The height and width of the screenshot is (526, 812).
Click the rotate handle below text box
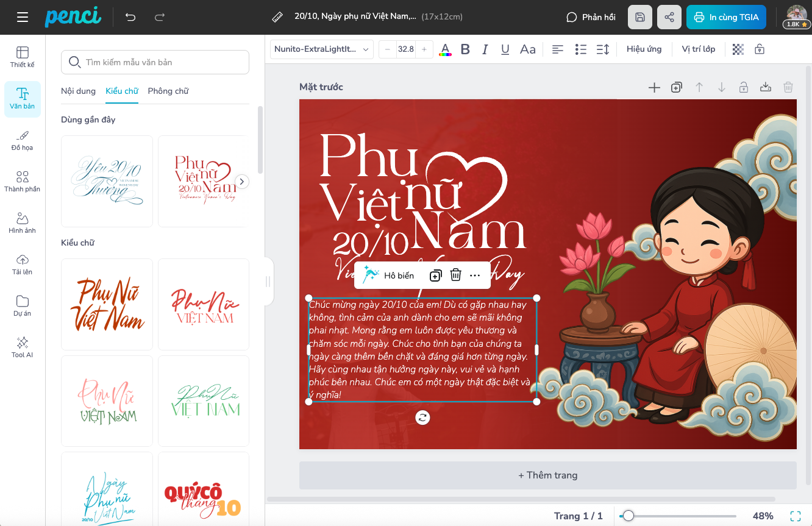(422, 418)
